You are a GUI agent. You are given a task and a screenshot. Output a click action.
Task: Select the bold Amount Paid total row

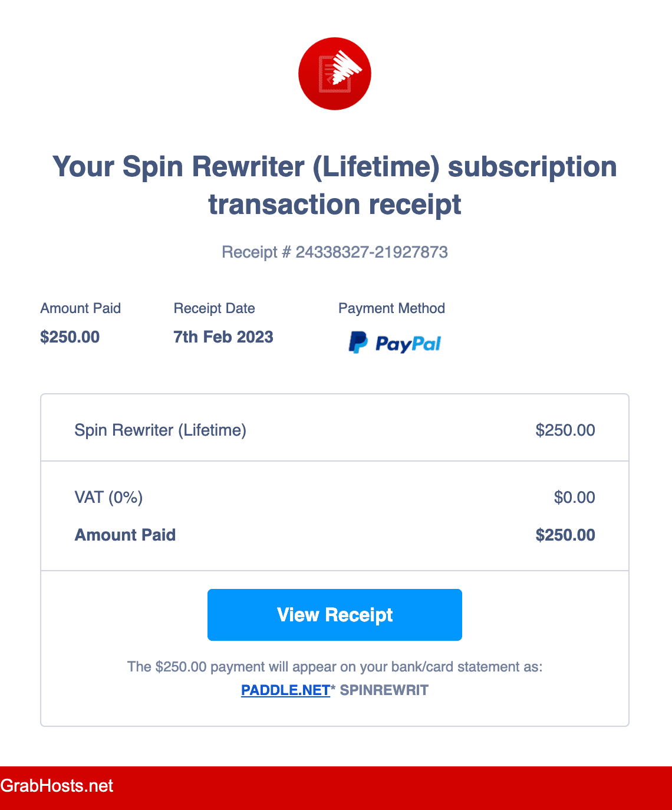click(124, 535)
